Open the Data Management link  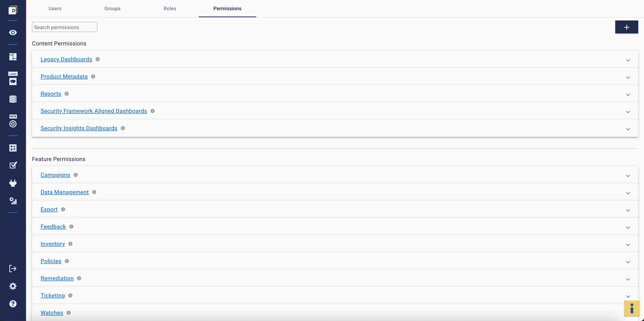coord(65,192)
